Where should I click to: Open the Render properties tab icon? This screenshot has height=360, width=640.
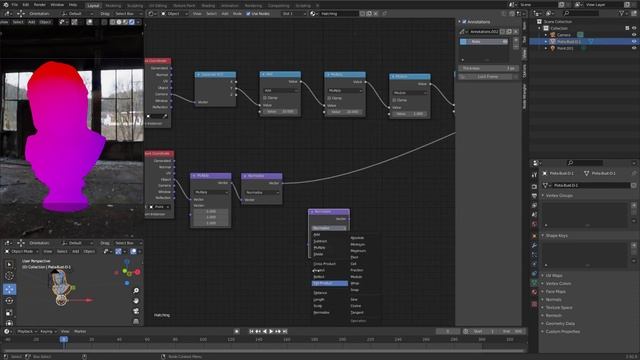(534, 186)
